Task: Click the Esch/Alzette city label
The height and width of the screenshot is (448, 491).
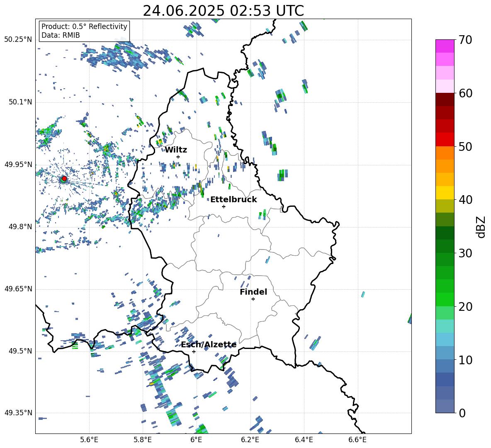Action: (209, 345)
